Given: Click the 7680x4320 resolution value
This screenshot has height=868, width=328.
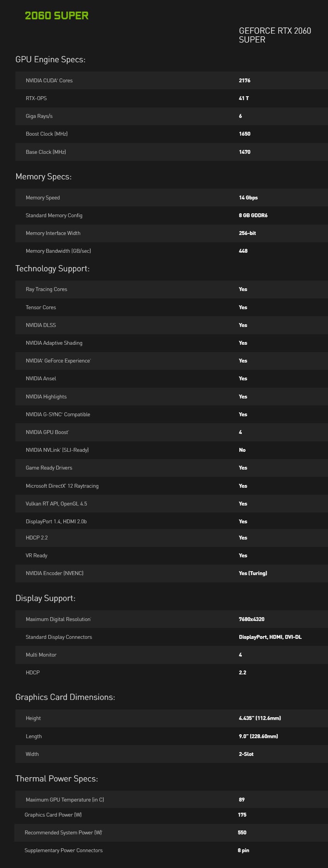Looking at the screenshot, I should (x=252, y=619).
